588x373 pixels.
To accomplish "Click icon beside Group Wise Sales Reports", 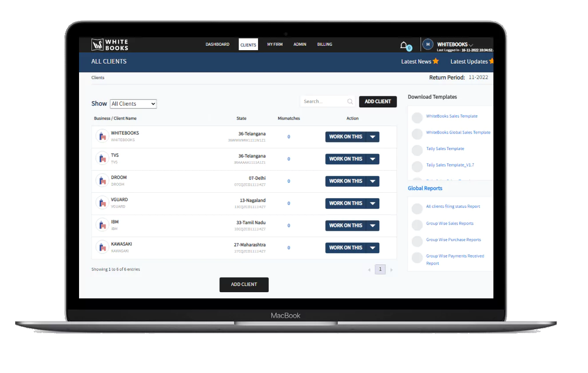I will click(417, 225).
